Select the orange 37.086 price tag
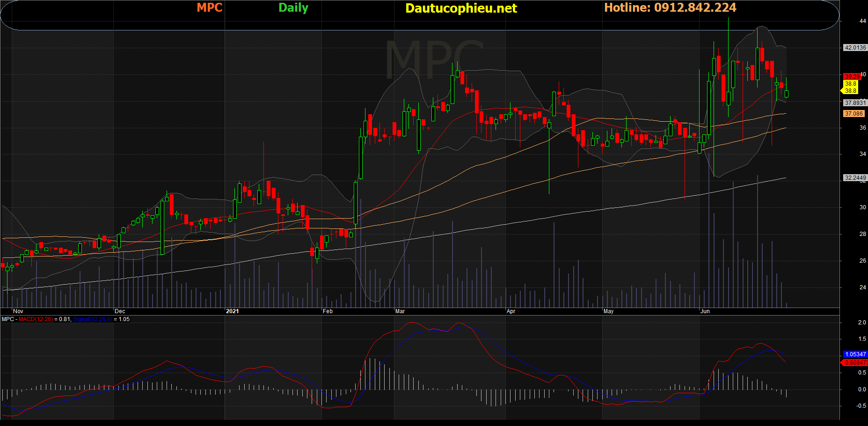 pos(853,114)
